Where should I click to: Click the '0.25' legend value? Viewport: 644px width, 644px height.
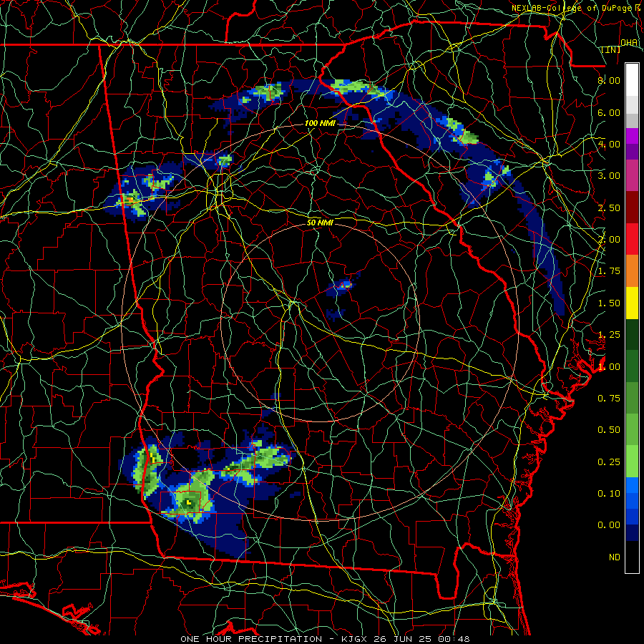(x=609, y=462)
